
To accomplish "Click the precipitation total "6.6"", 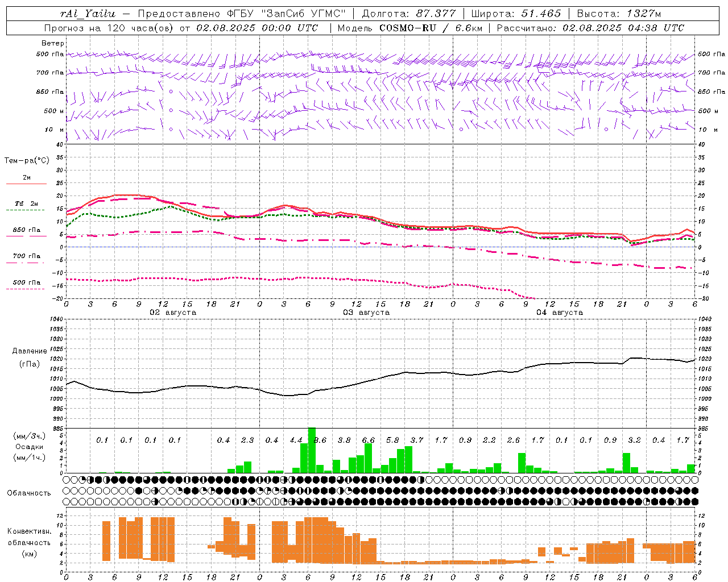I will pyautogui.click(x=369, y=440).
